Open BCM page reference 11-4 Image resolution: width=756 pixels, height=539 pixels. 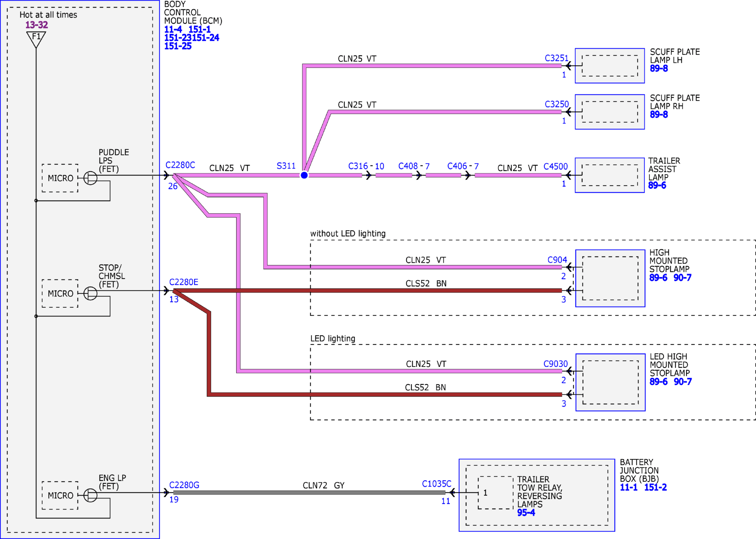coord(173,29)
